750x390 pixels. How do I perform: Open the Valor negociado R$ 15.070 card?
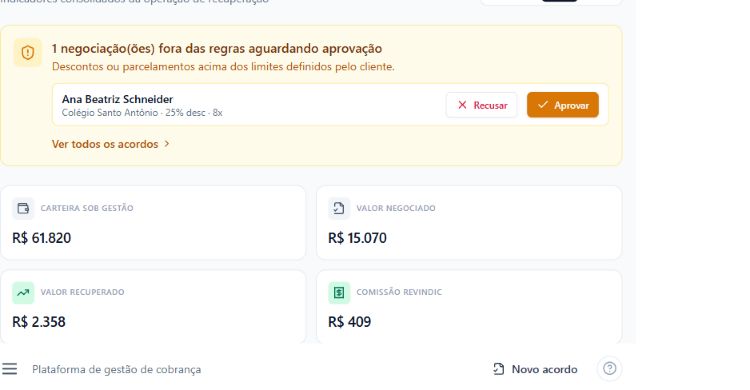pos(469,223)
